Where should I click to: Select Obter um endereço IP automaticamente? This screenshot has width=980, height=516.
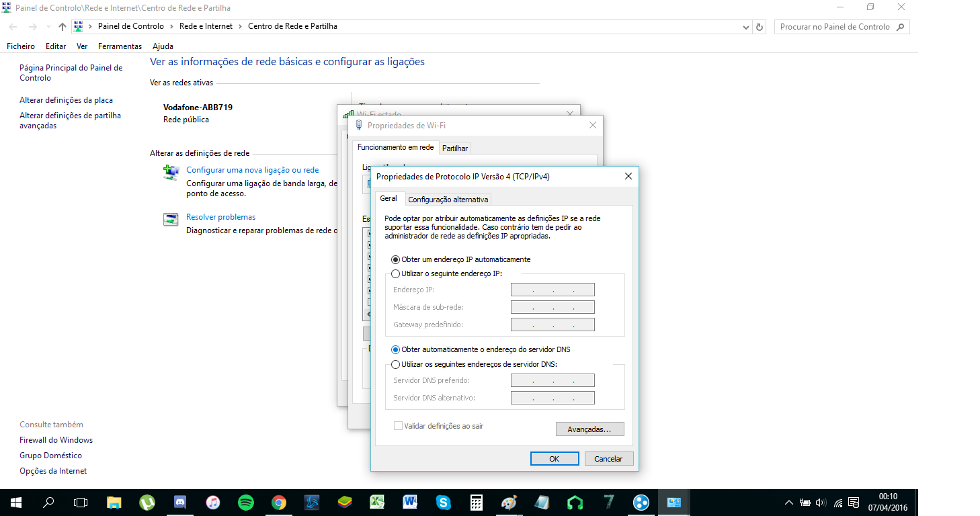click(396, 259)
